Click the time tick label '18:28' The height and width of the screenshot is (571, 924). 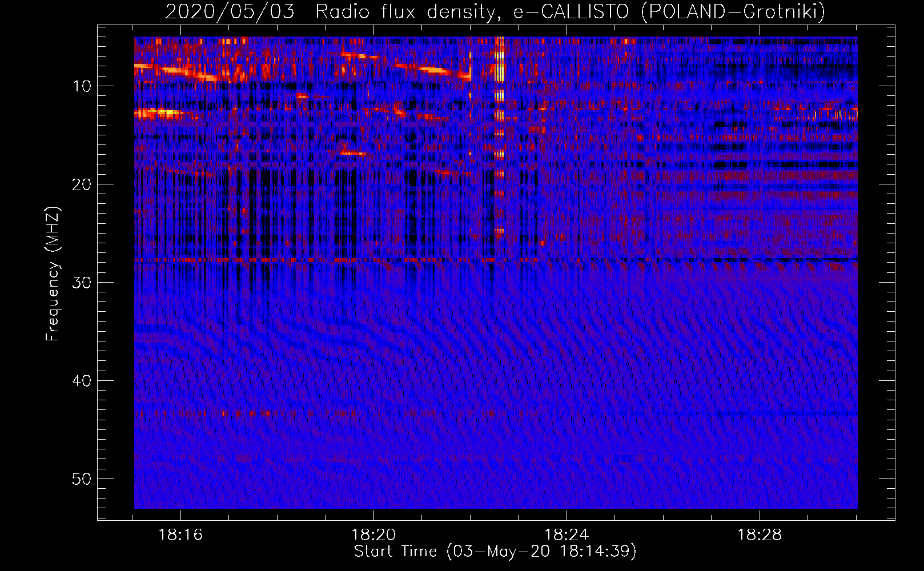(x=760, y=535)
